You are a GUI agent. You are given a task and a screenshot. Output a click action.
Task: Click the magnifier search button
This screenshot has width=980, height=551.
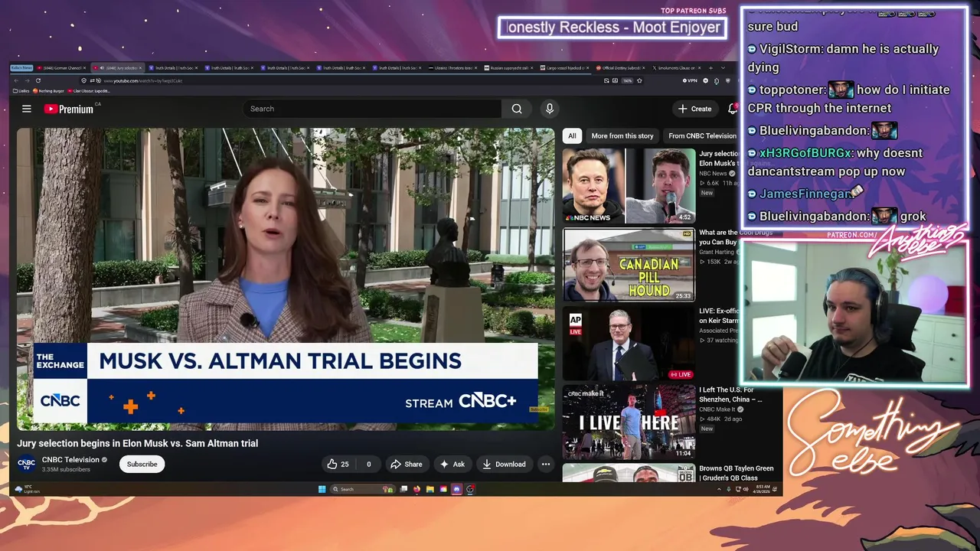pos(517,109)
